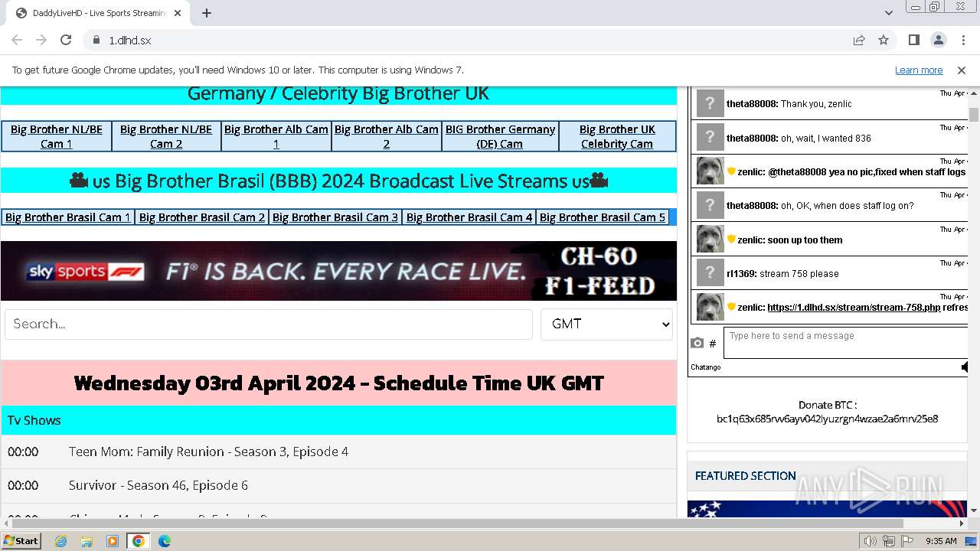980x551 pixels.
Task: Open Big Brother NL/BE Cam 1
Action: pyautogui.click(x=57, y=136)
